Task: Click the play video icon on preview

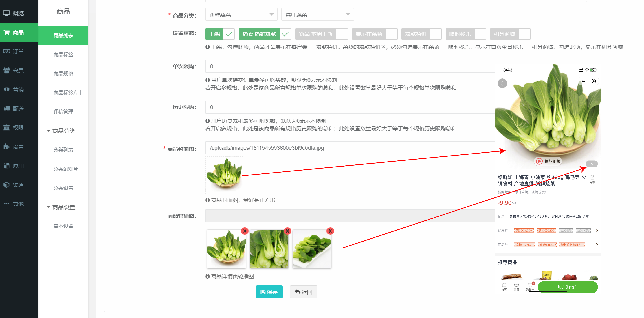Action: click(539, 161)
